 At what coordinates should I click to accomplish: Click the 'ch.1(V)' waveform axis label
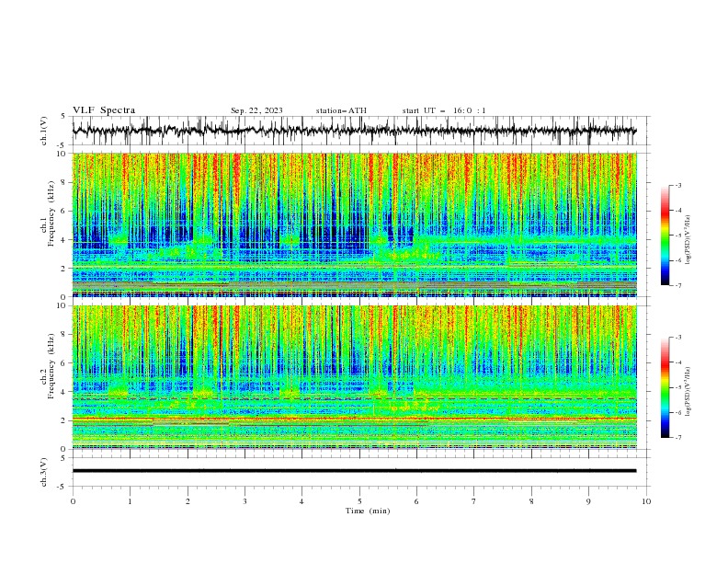(x=44, y=131)
